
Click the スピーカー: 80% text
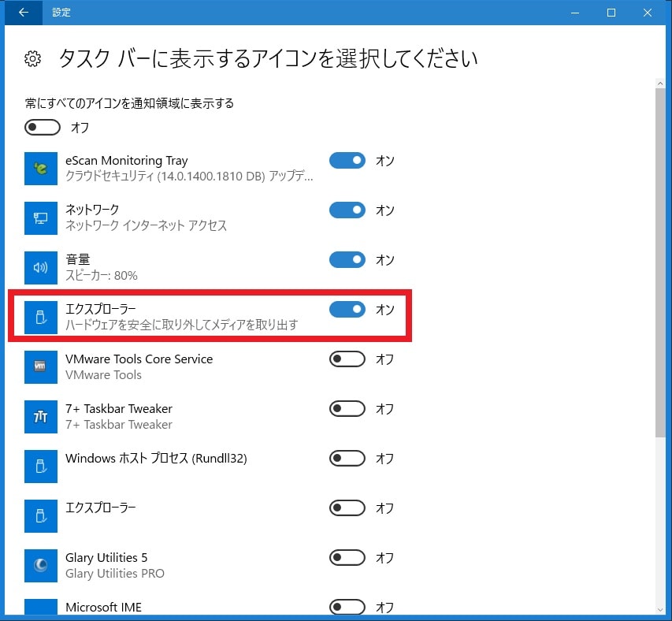(x=102, y=275)
